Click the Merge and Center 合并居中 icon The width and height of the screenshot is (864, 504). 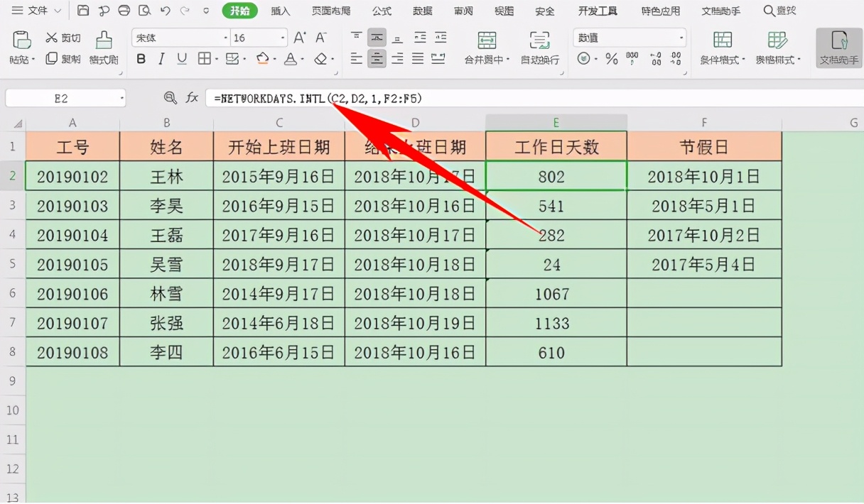(487, 40)
